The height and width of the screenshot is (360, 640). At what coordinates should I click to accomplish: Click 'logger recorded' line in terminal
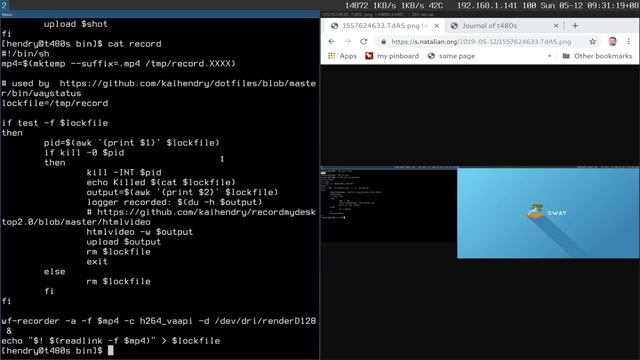click(x=174, y=202)
